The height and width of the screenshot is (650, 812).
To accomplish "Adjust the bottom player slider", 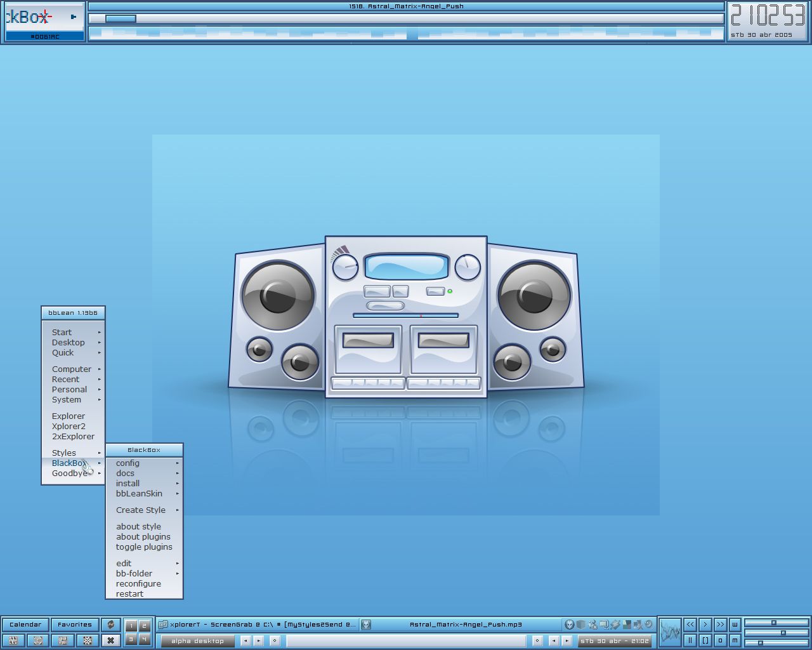I will click(776, 643).
